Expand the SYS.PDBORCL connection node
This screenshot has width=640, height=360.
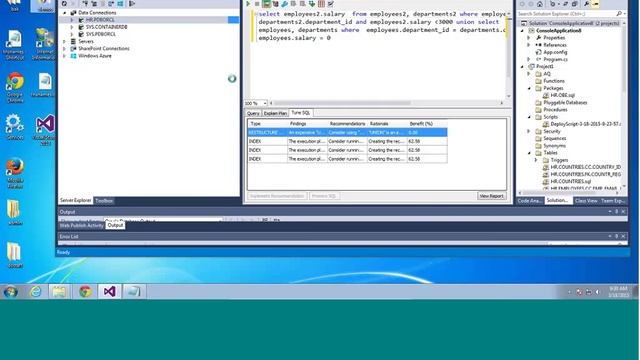click(72, 34)
